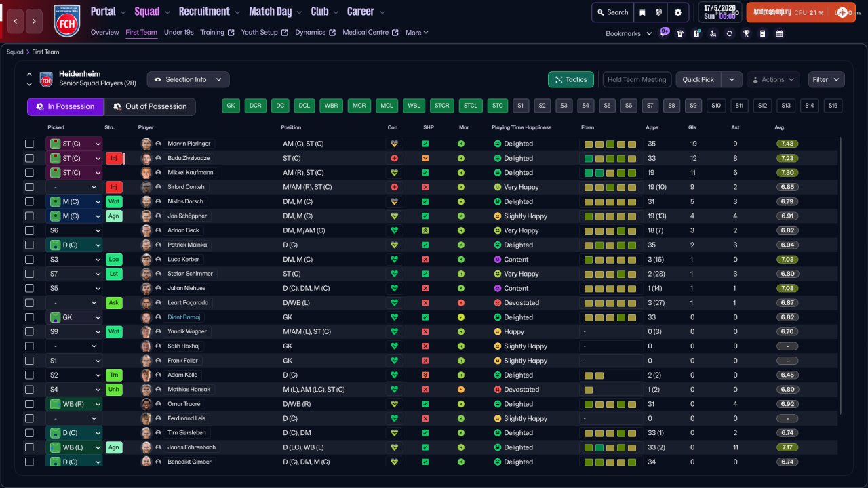Expand the Selection Info dropdown
The image size is (868, 488).
pyautogui.click(x=188, y=79)
